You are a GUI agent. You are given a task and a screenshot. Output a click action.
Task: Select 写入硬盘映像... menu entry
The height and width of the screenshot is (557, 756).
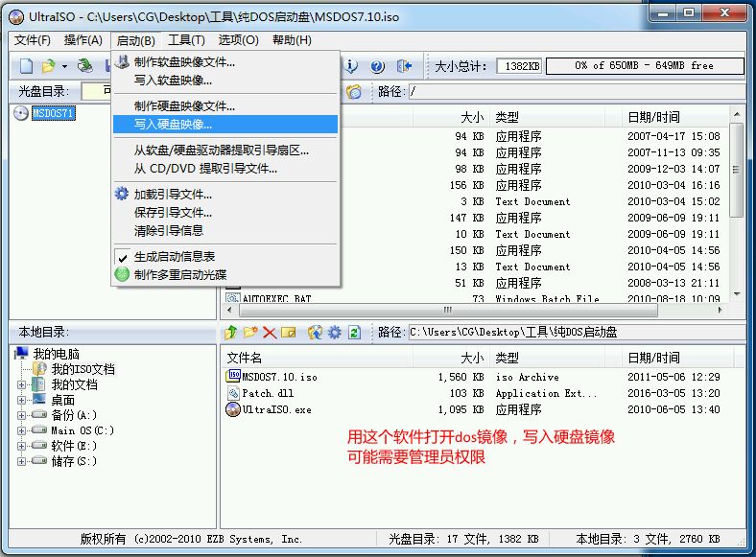point(225,125)
